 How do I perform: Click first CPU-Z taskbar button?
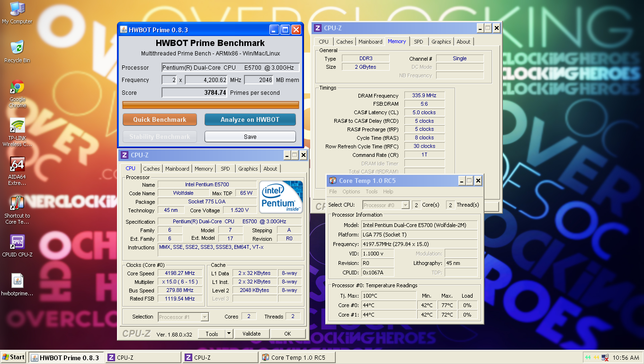pos(143,358)
